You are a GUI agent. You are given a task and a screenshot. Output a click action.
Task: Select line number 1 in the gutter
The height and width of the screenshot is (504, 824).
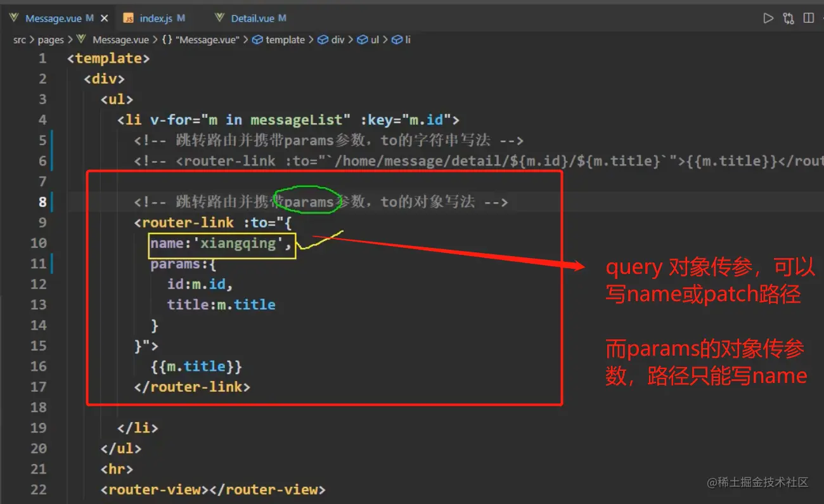pyautogui.click(x=42, y=58)
